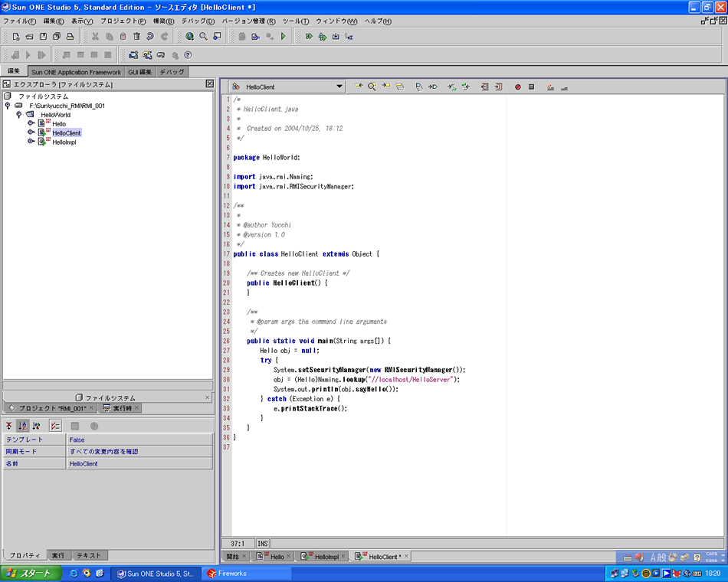
Task: Click the stop macro square icon
Action: (531, 87)
